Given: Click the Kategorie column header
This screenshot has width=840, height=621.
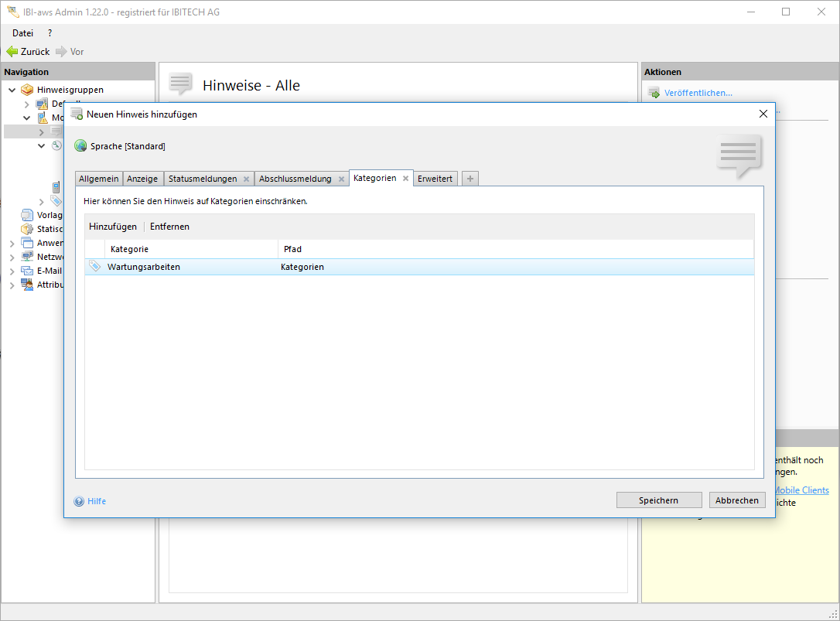Looking at the screenshot, I should click(x=129, y=249).
